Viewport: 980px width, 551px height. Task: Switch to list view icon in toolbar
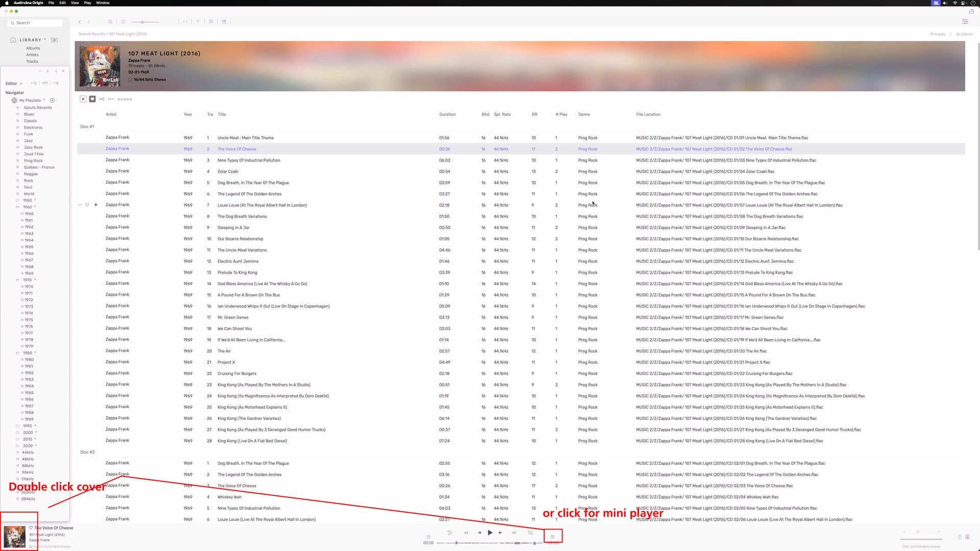click(x=123, y=22)
